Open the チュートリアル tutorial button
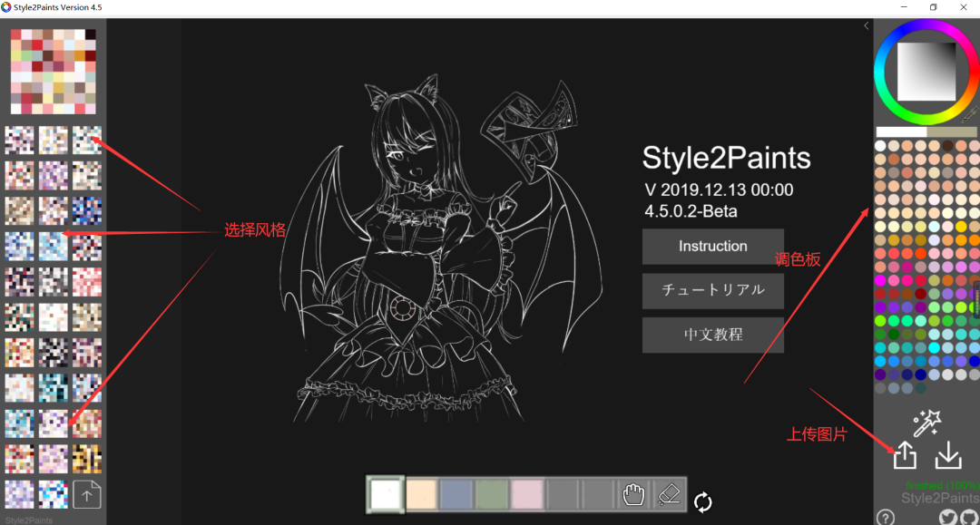 pos(713,290)
